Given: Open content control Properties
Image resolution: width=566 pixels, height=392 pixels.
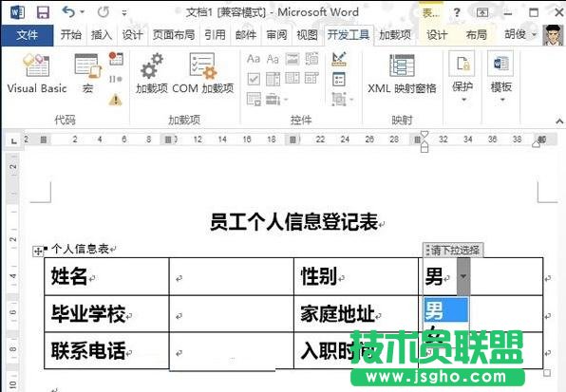Looking at the screenshot, I should [x=339, y=80].
